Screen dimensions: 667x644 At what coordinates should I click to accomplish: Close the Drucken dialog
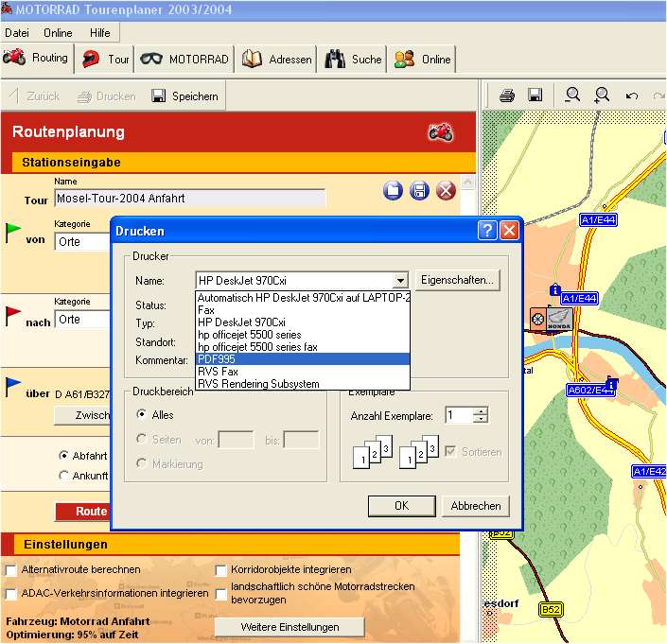point(509,231)
